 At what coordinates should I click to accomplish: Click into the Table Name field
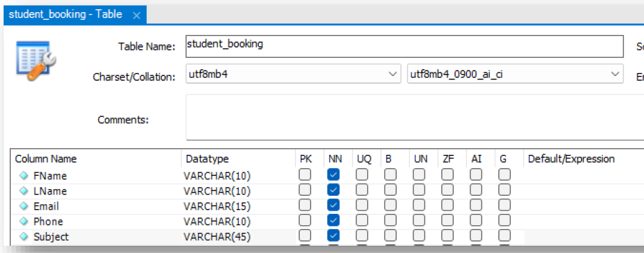click(403, 46)
